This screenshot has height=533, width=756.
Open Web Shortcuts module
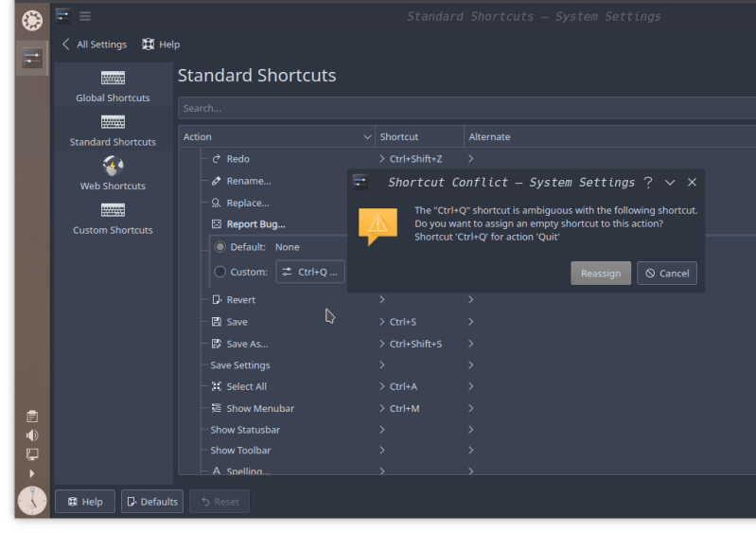113,173
